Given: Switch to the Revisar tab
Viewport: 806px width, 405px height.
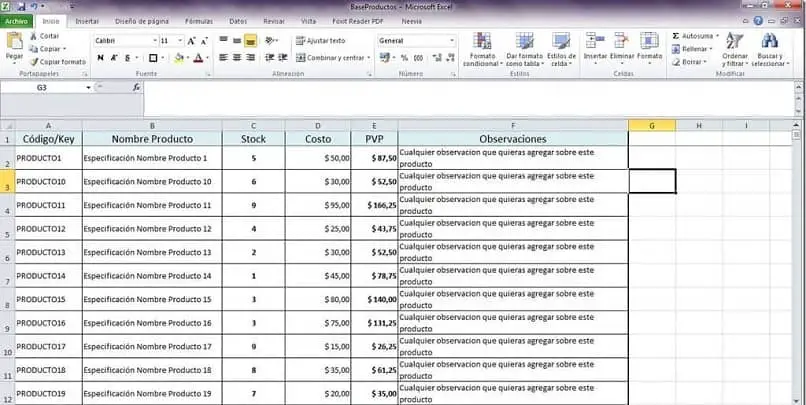Looking at the screenshot, I should tap(274, 22).
